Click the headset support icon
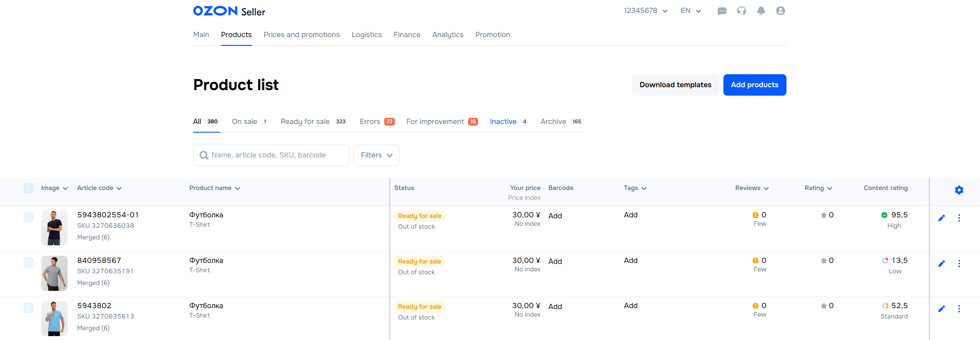The width and height of the screenshot is (980, 340). click(x=741, y=11)
